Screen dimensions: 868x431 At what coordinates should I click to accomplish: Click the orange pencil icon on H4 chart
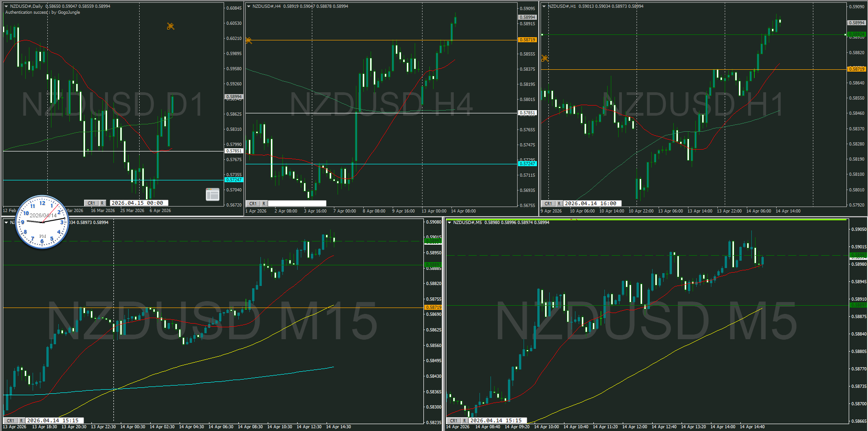(x=248, y=41)
